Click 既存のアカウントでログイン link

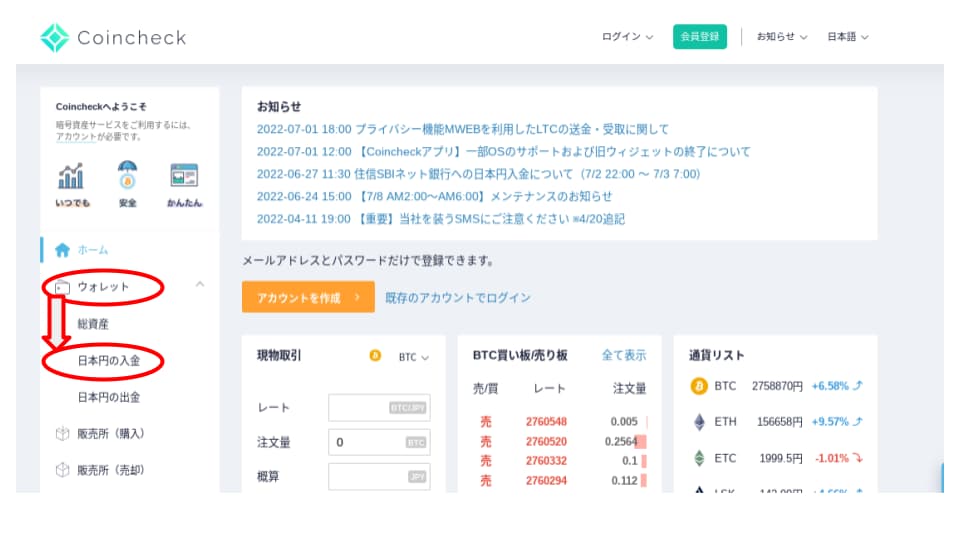click(x=457, y=298)
